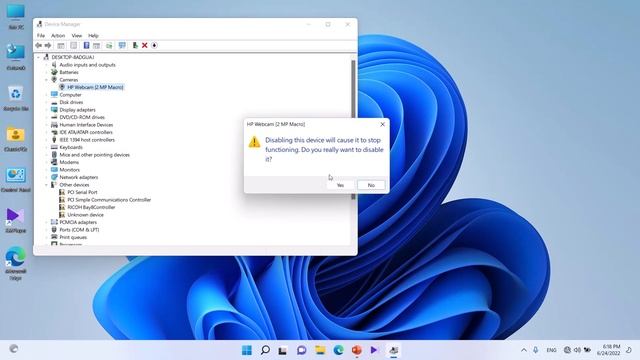The image size is (640, 360).
Task: Click the This PC desktop icon
Action: pyautogui.click(x=16, y=16)
